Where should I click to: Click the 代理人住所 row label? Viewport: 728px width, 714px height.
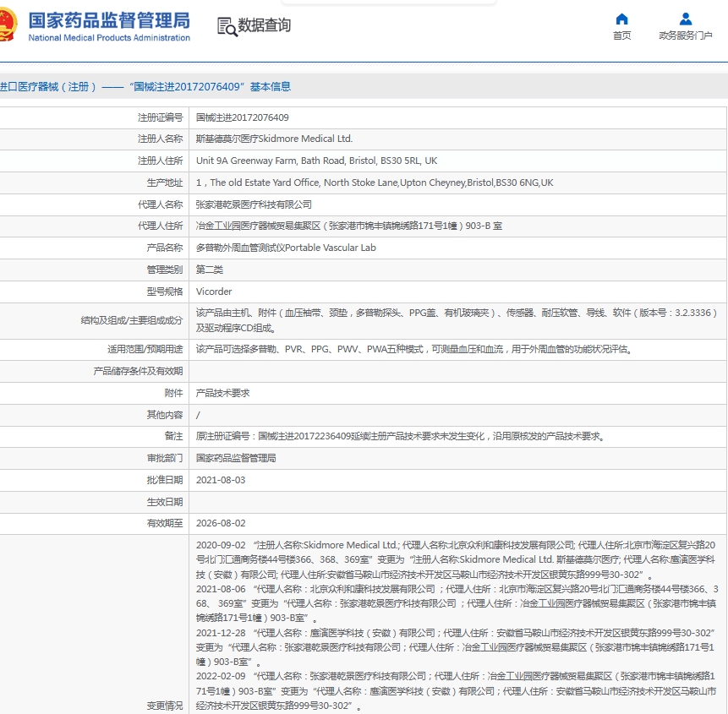click(160, 226)
